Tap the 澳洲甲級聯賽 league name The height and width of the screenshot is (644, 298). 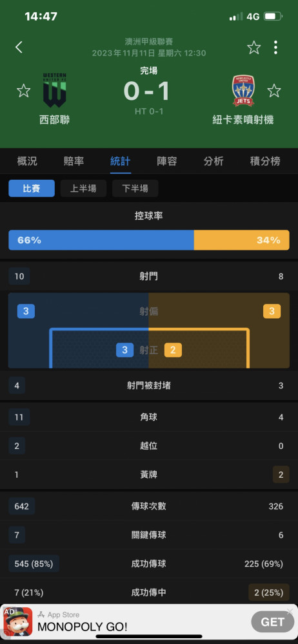coord(149,41)
